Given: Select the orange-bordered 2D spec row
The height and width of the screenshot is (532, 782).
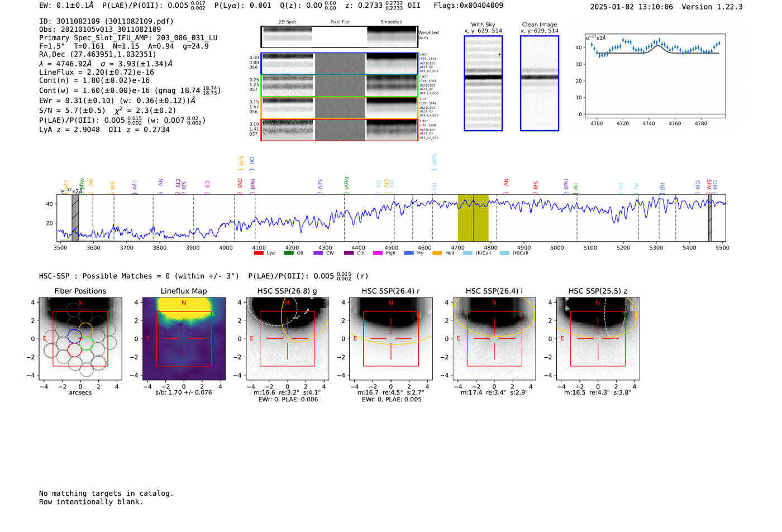Looking at the screenshot, I should 339,108.
